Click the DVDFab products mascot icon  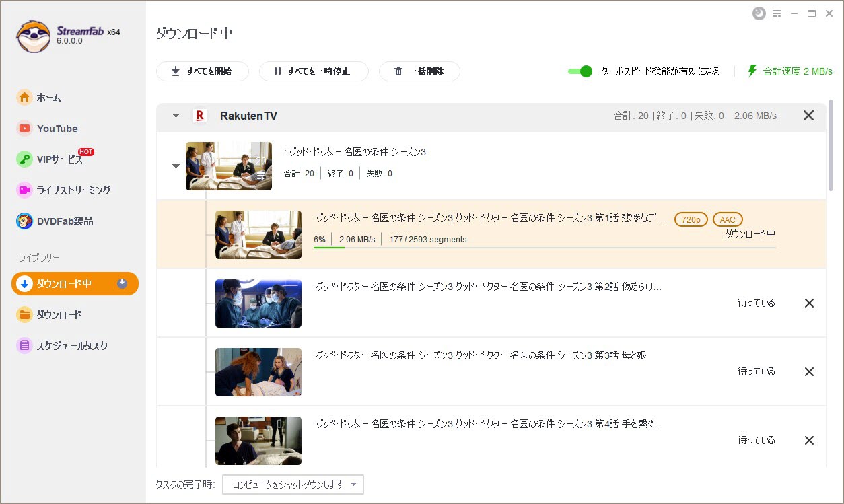(x=24, y=221)
